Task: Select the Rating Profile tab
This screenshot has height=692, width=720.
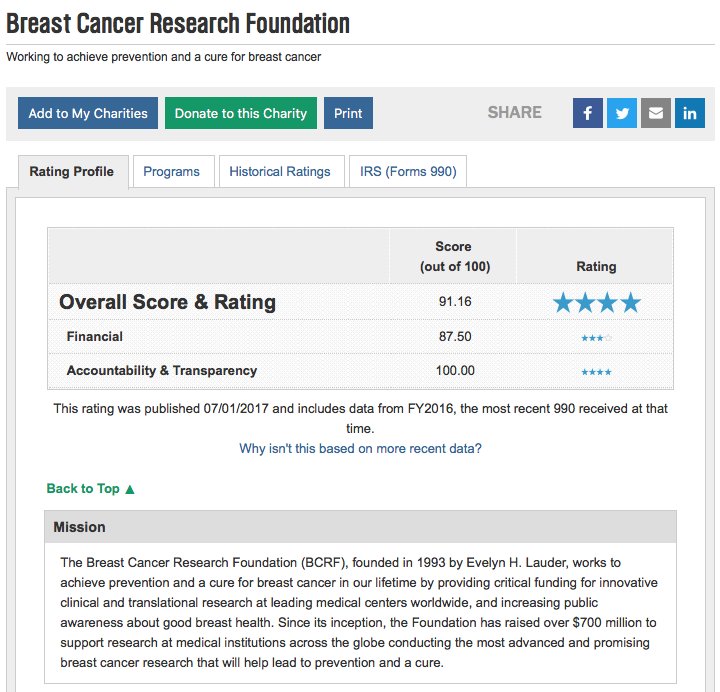Action: pos(73,172)
